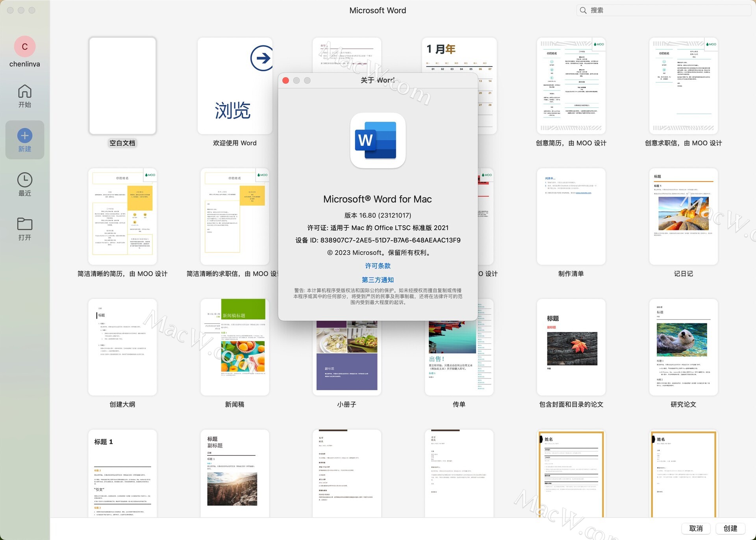Screen dimensions: 756x540
Task: Select 包含封面和目录的论文 template
Action: pos(571,347)
